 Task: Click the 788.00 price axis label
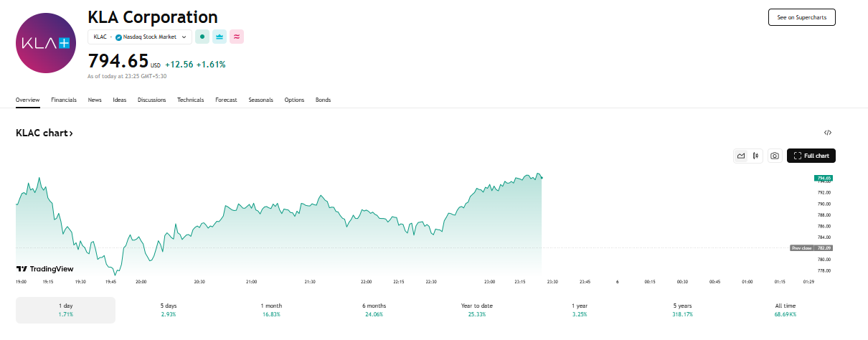click(824, 214)
